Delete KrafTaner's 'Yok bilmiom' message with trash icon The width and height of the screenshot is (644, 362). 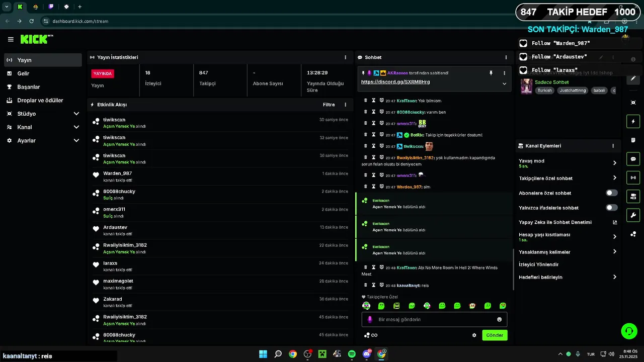pos(366,101)
